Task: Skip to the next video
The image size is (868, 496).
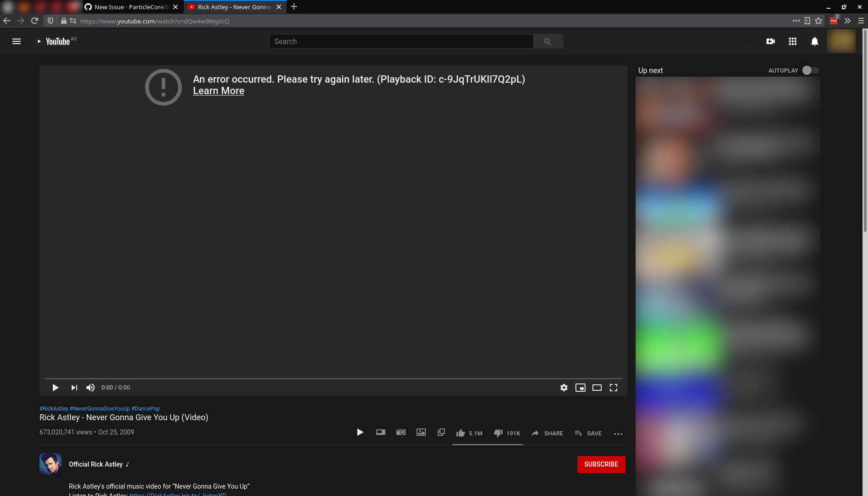Action: (73, 388)
